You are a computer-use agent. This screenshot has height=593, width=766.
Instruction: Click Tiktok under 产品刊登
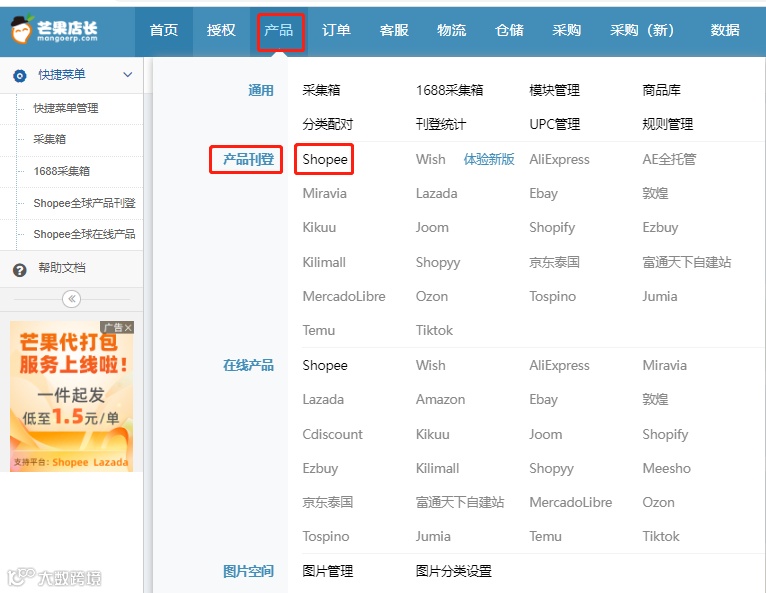pyautogui.click(x=434, y=331)
